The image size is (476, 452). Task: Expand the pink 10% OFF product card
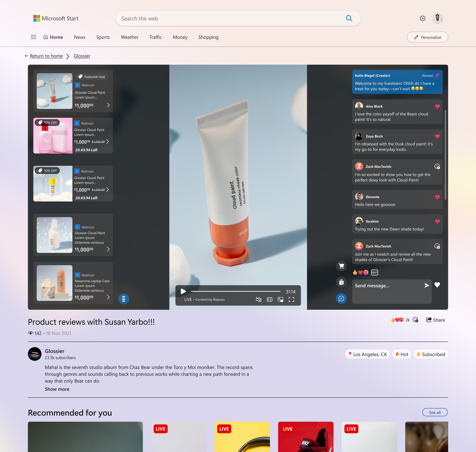coord(108,142)
